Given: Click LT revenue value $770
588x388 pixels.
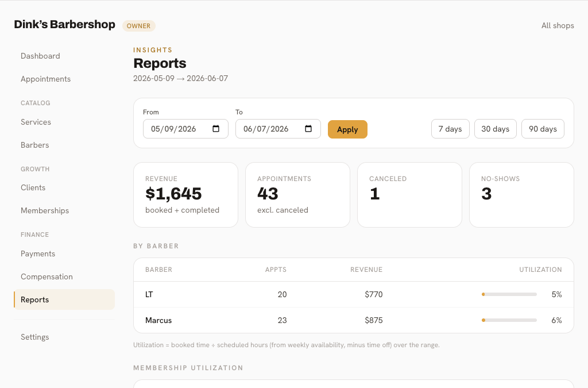Looking at the screenshot, I should 373,294.
